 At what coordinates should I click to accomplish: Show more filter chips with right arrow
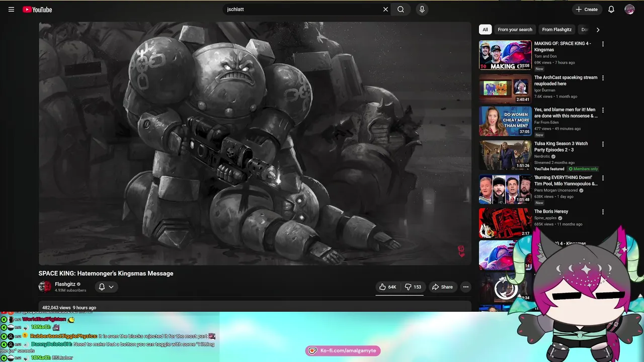coord(598,30)
